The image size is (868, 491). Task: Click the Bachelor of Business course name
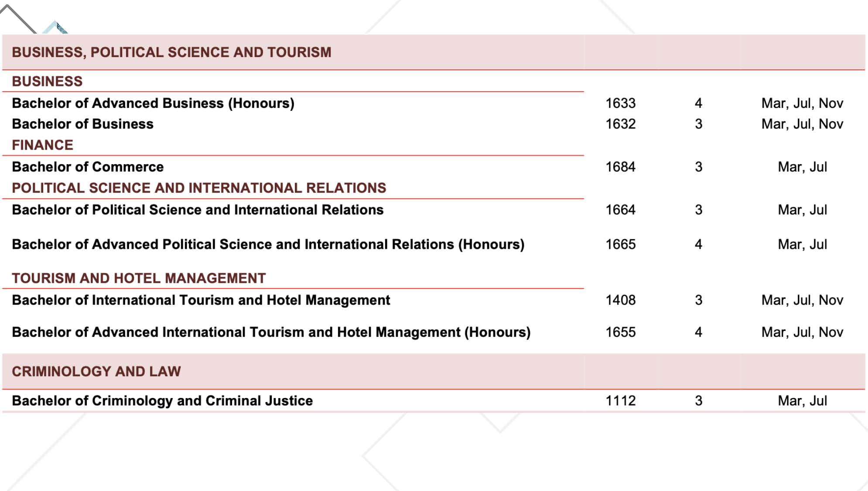click(83, 124)
